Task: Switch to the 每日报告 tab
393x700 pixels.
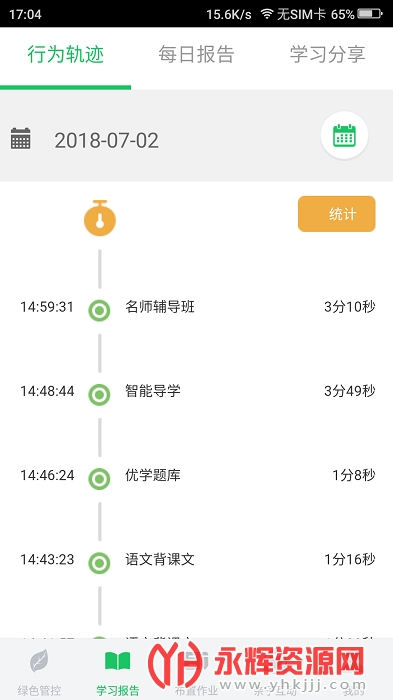Action: pyautogui.click(x=196, y=54)
